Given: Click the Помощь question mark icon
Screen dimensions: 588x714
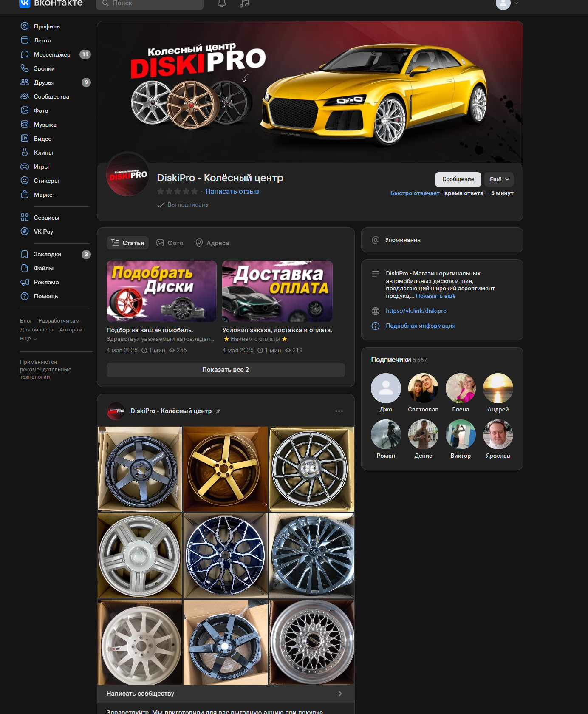Looking at the screenshot, I should coord(25,296).
